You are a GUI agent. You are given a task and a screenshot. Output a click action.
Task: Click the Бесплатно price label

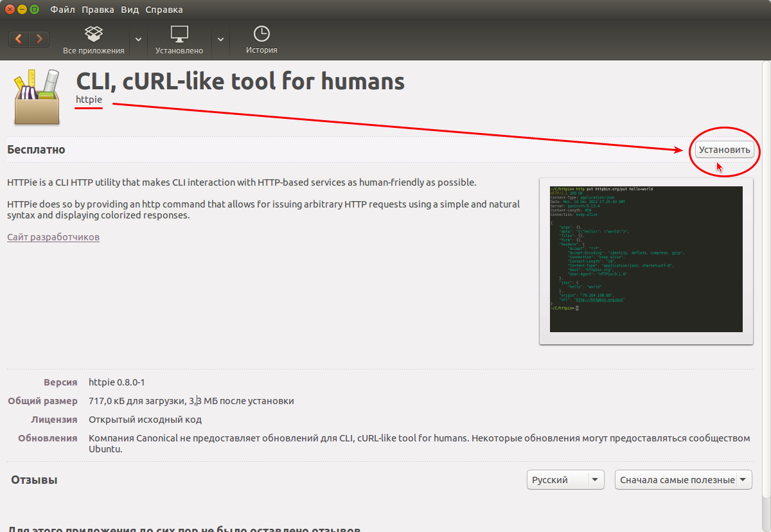[36, 150]
